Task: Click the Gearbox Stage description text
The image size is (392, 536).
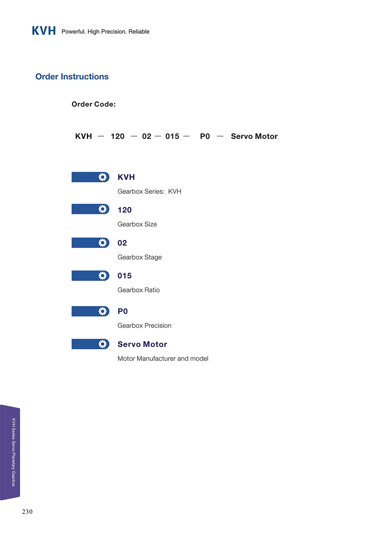Action: coord(140,257)
